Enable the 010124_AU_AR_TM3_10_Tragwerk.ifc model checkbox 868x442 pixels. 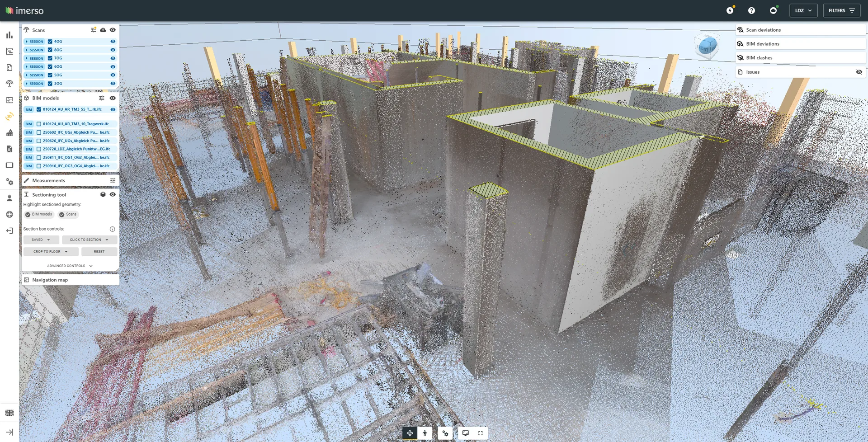click(x=39, y=124)
